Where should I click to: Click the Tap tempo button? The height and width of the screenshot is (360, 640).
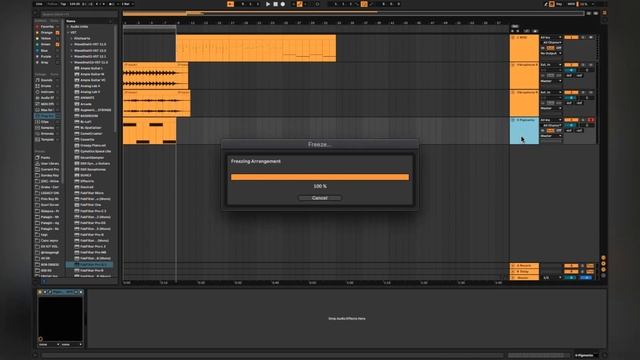[63, 4]
